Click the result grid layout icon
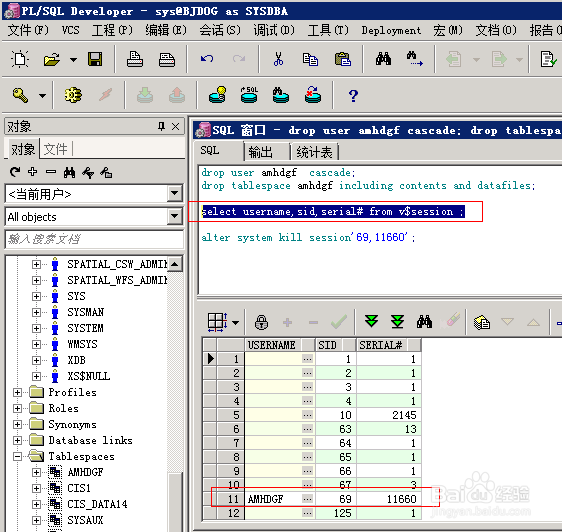The height and width of the screenshot is (532, 562). (x=217, y=322)
